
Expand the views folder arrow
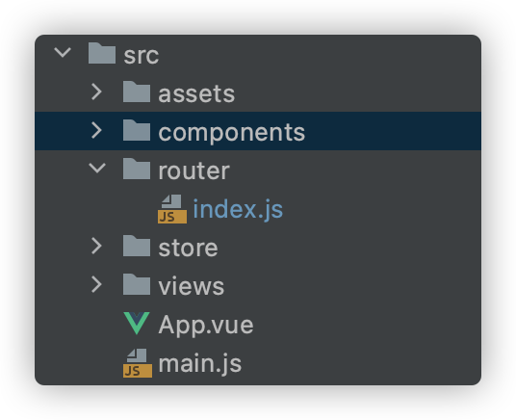[x=96, y=284]
